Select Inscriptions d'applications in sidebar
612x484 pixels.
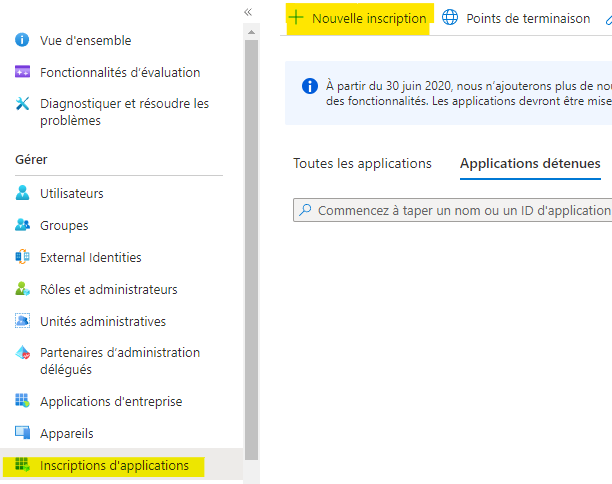114,466
